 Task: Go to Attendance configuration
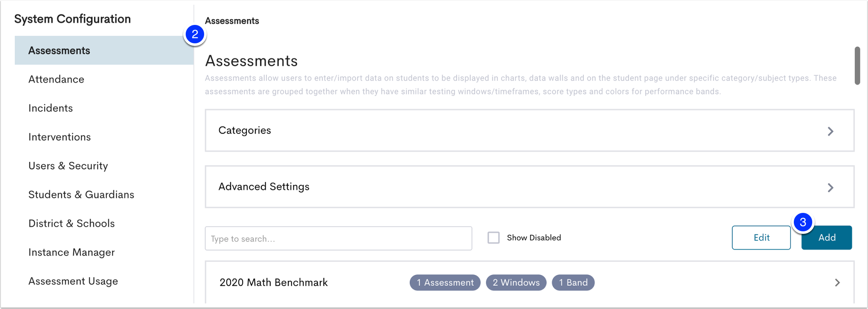click(x=56, y=79)
